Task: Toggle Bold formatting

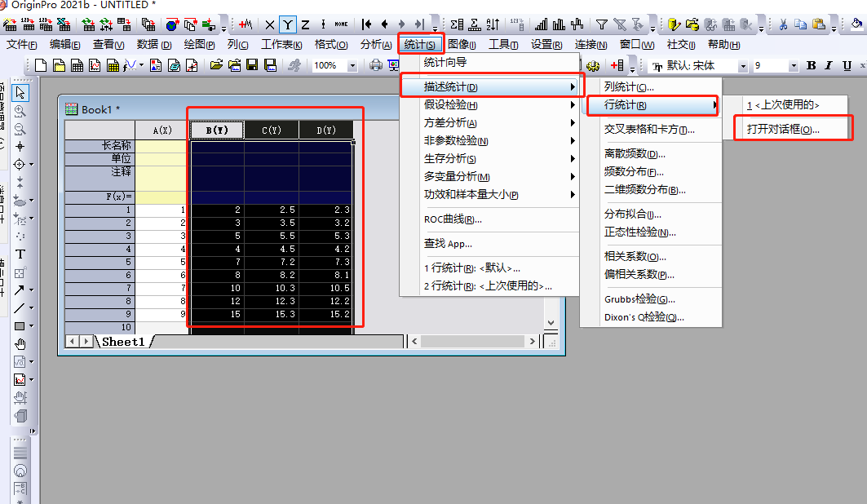Action: click(812, 65)
